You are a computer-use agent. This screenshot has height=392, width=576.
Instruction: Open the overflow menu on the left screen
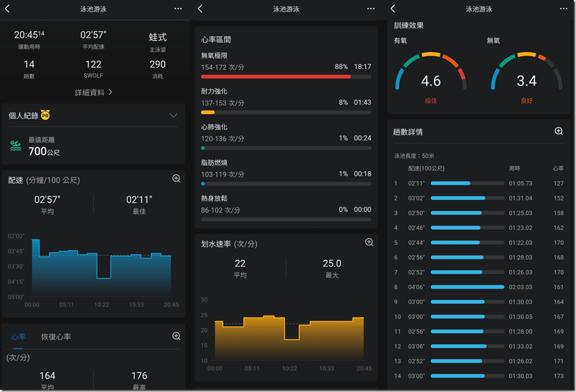178,9
